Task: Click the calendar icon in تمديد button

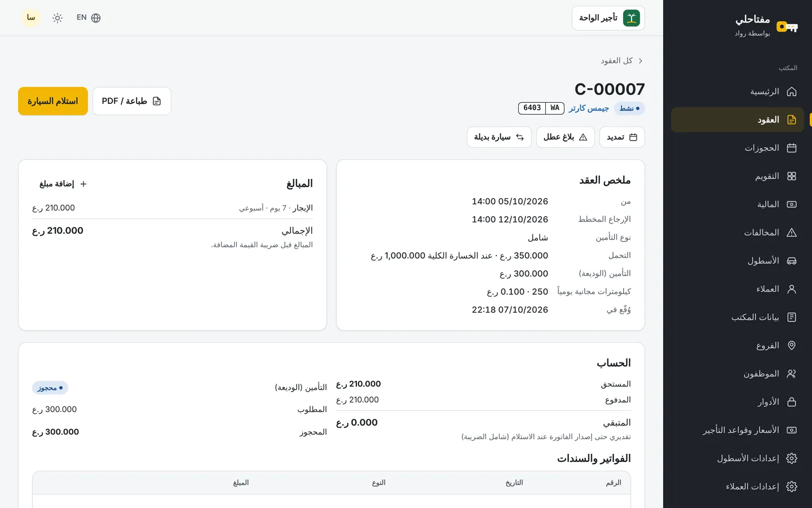Action: pos(633,137)
